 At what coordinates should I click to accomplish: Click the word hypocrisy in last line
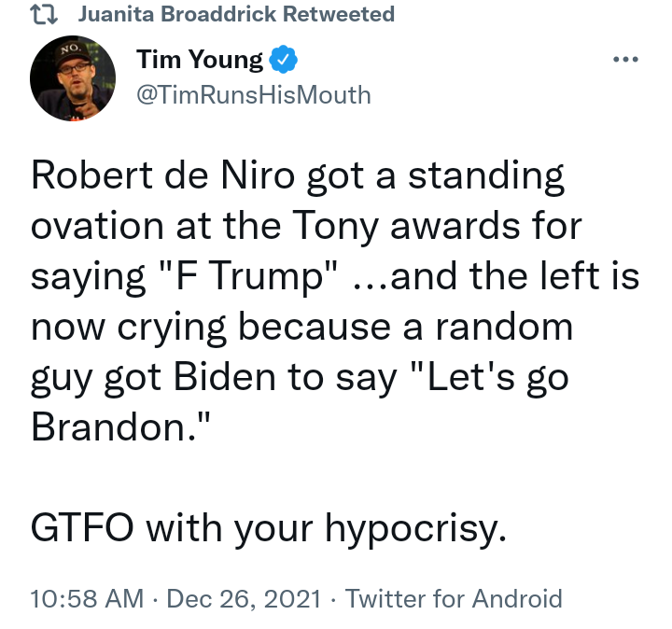(x=415, y=529)
